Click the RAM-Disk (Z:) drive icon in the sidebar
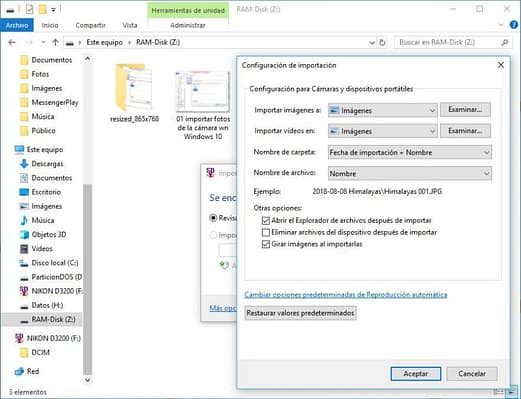The height and width of the screenshot is (399, 521). (24, 320)
